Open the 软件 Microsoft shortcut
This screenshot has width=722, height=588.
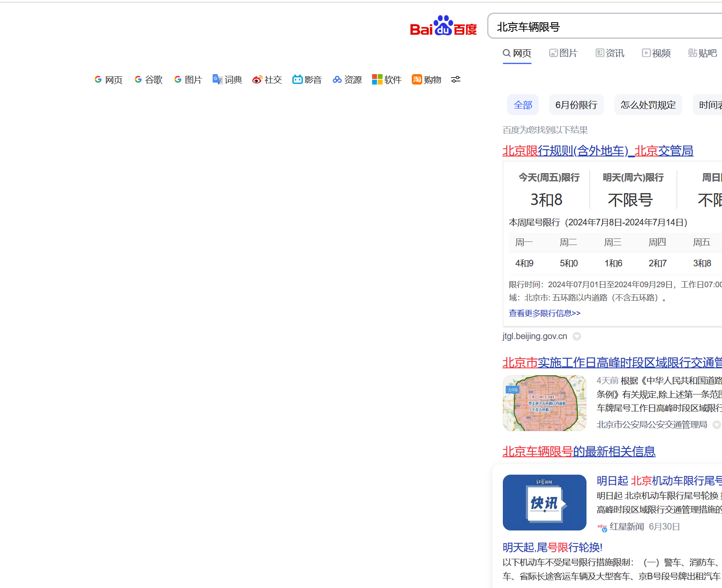386,80
